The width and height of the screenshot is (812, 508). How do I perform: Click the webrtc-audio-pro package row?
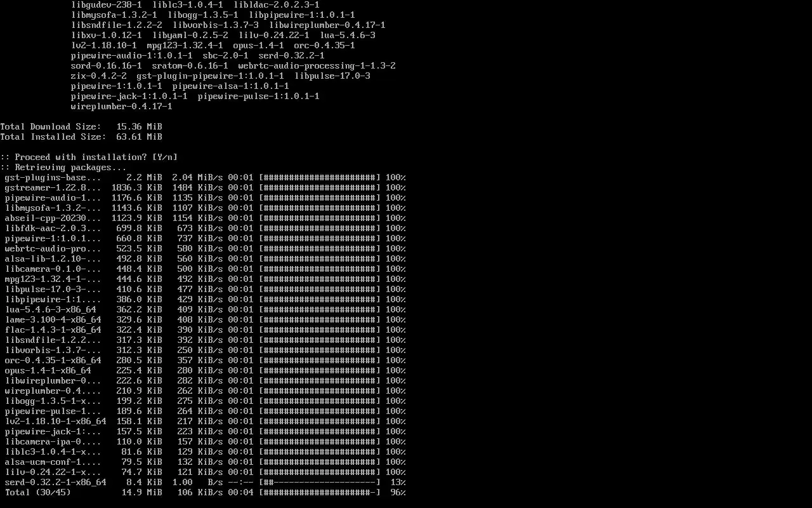tap(205, 249)
